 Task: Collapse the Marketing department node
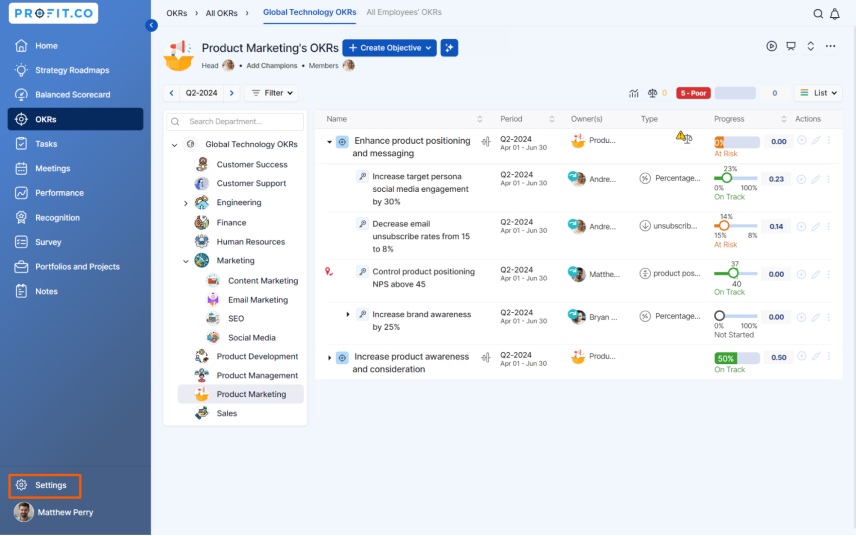186,261
